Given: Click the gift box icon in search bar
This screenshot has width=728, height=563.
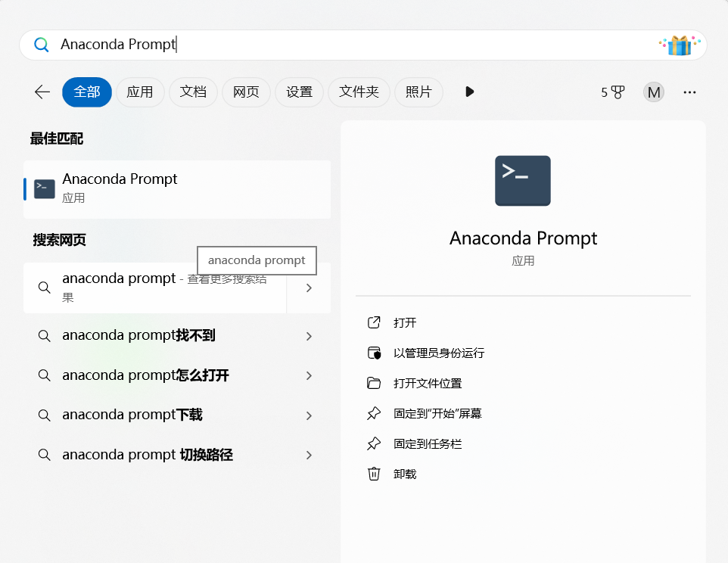Looking at the screenshot, I should 680,45.
